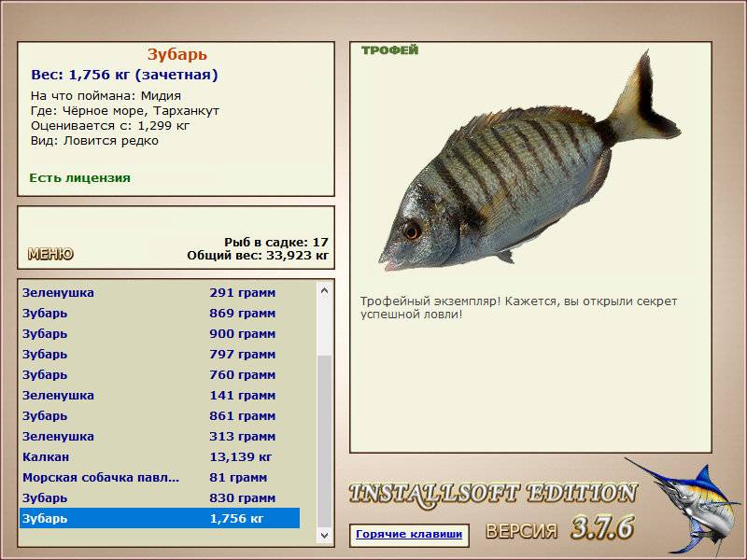Select Калкан 13,139 кг entry

160,456
